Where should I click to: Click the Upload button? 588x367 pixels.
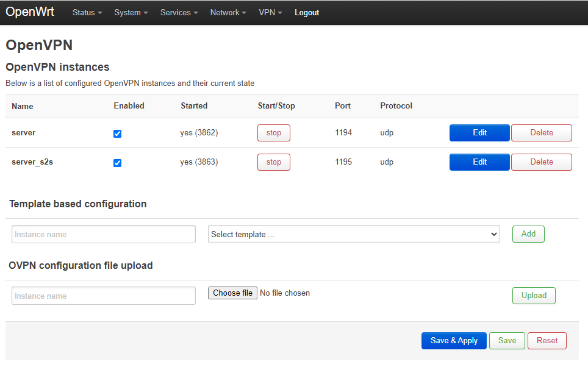click(534, 296)
